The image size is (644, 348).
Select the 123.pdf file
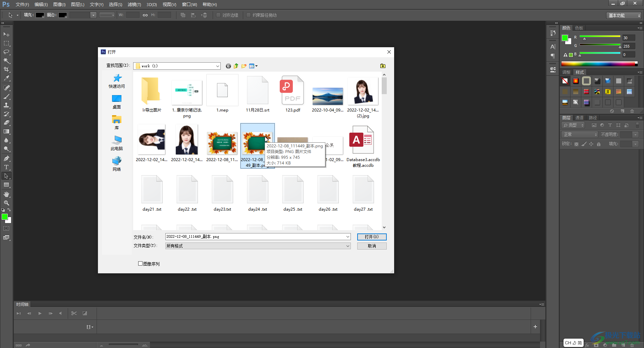point(292,95)
